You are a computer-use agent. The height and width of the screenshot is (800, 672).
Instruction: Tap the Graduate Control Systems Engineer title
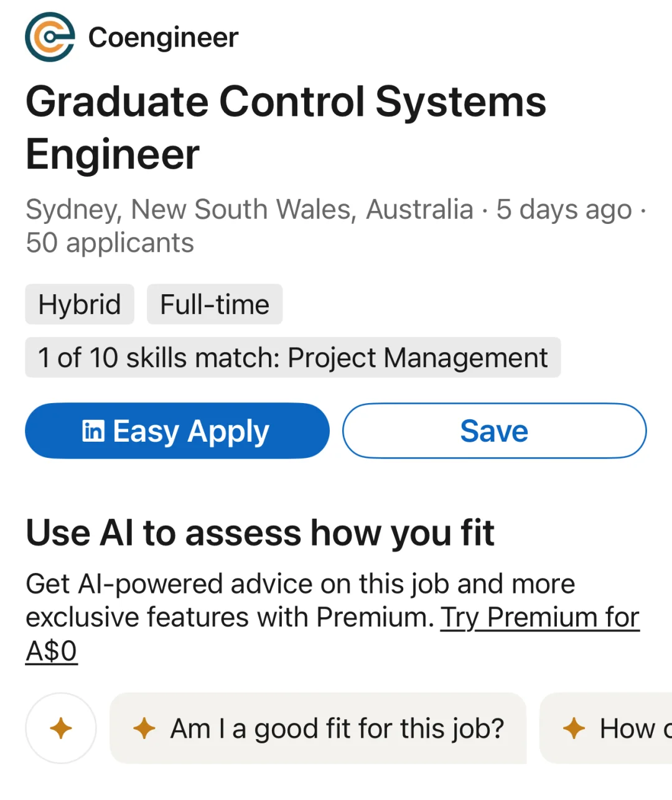pos(286,128)
